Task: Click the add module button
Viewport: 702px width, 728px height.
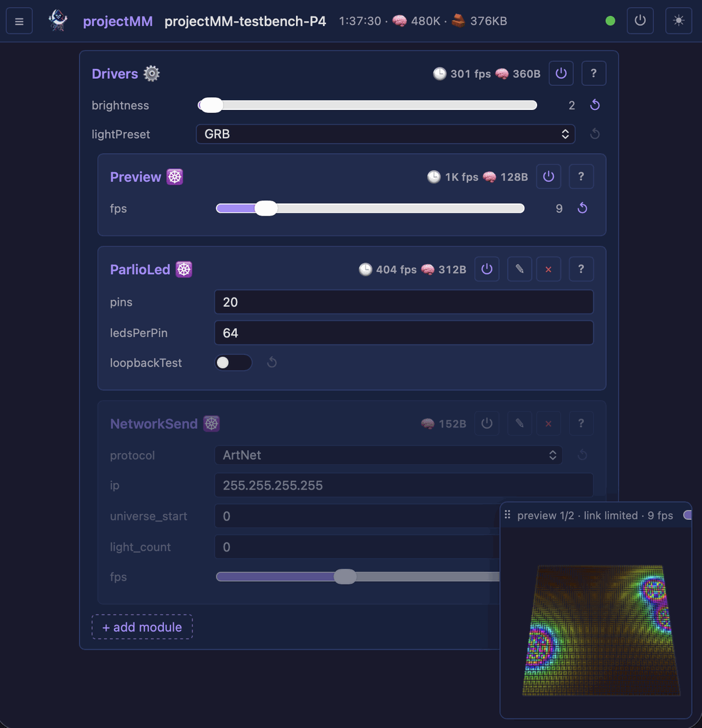Action: pyautogui.click(x=142, y=627)
